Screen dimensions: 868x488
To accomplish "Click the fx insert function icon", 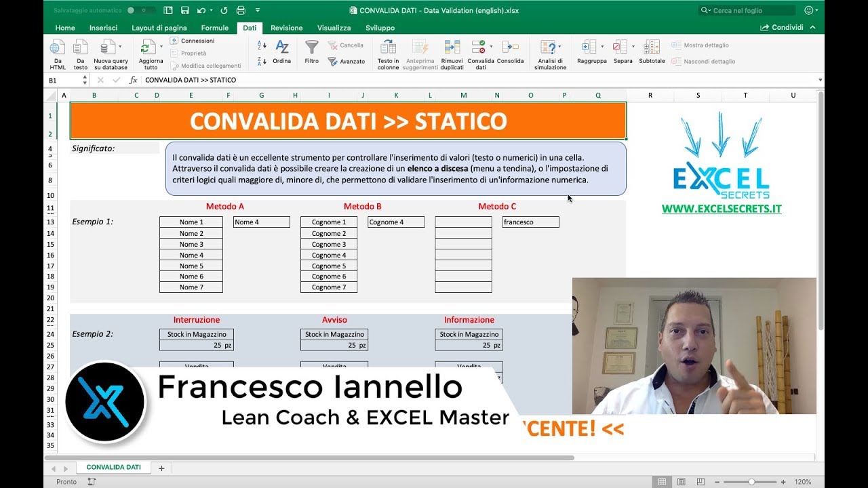I will 133,80.
